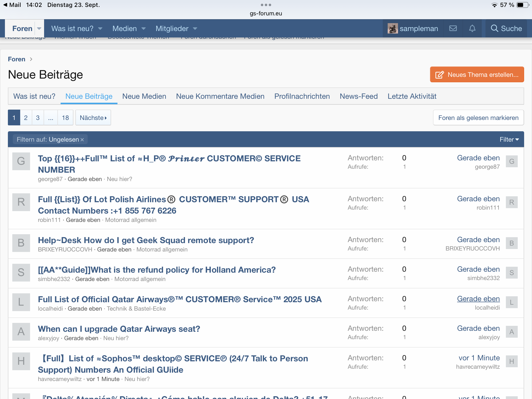Screen dimensions: 532x399
Task: Switch to the Neue Medien tab
Action: pos(144,96)
